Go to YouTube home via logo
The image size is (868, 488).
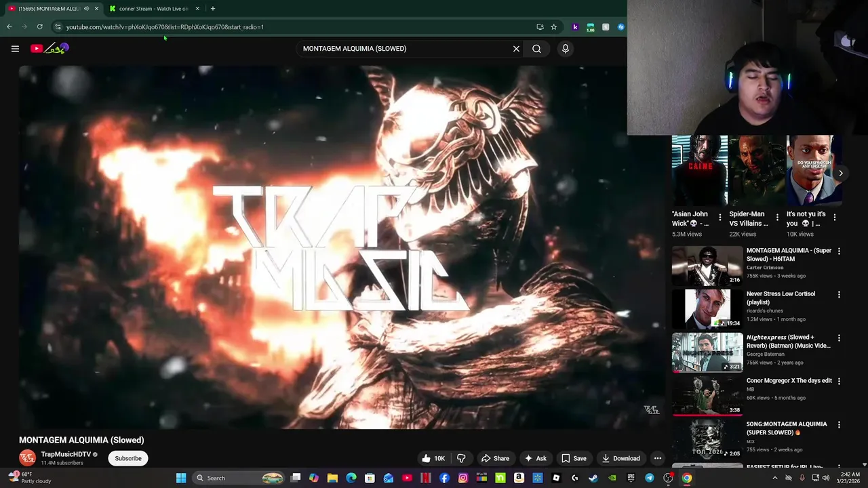pos(50,49)
